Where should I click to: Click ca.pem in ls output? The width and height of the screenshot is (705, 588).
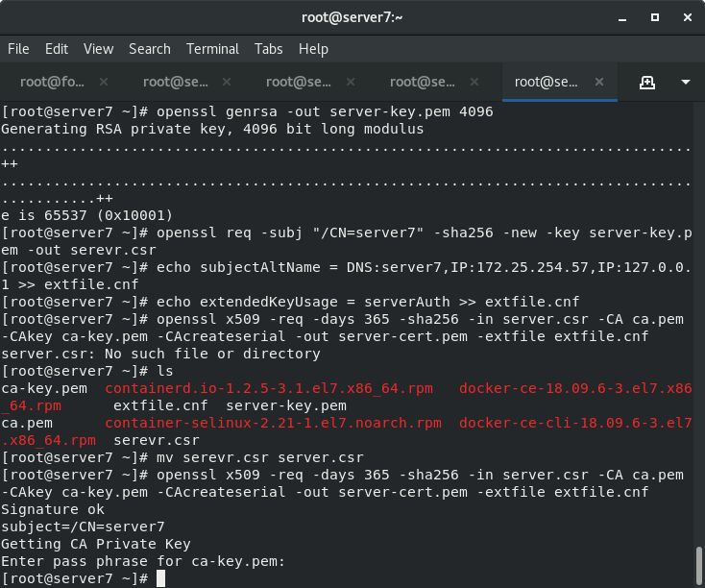coord(27,423)
